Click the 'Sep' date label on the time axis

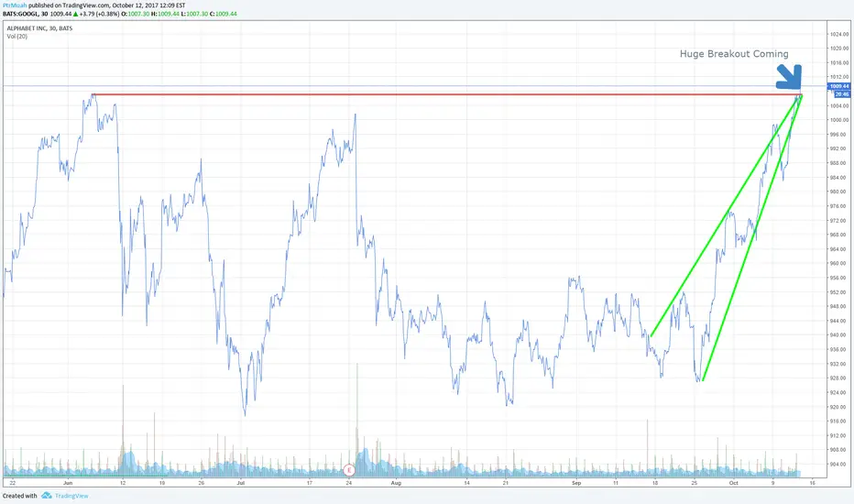click(576, 483)
